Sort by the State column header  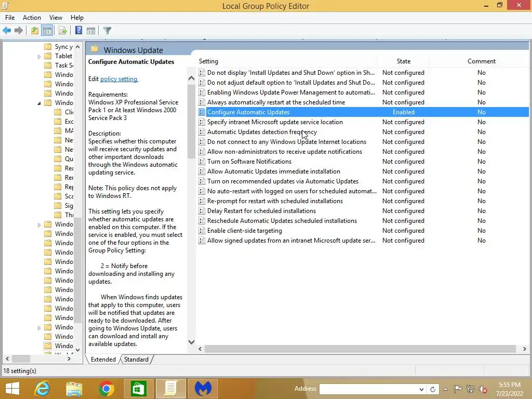coord(403,61)
